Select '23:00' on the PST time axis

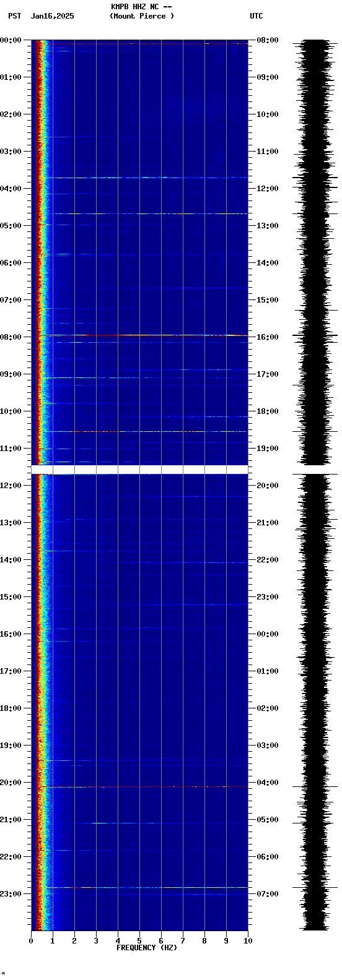click(x=11, y=894)
